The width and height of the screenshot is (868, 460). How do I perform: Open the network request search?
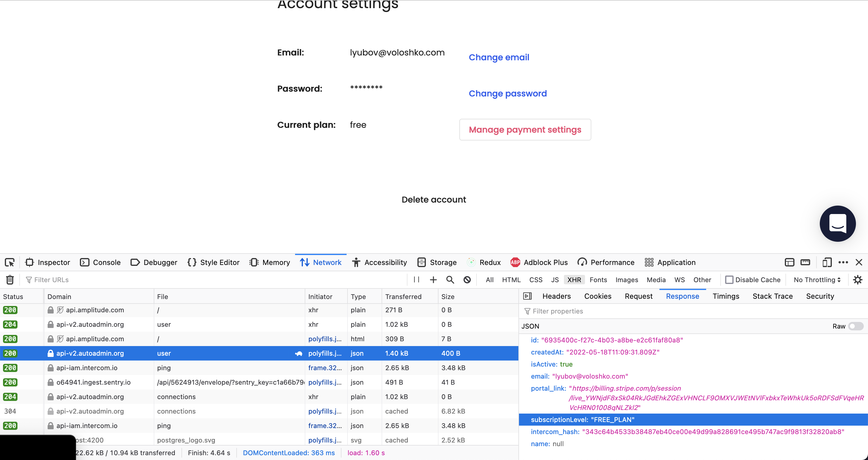click(450, 280)
